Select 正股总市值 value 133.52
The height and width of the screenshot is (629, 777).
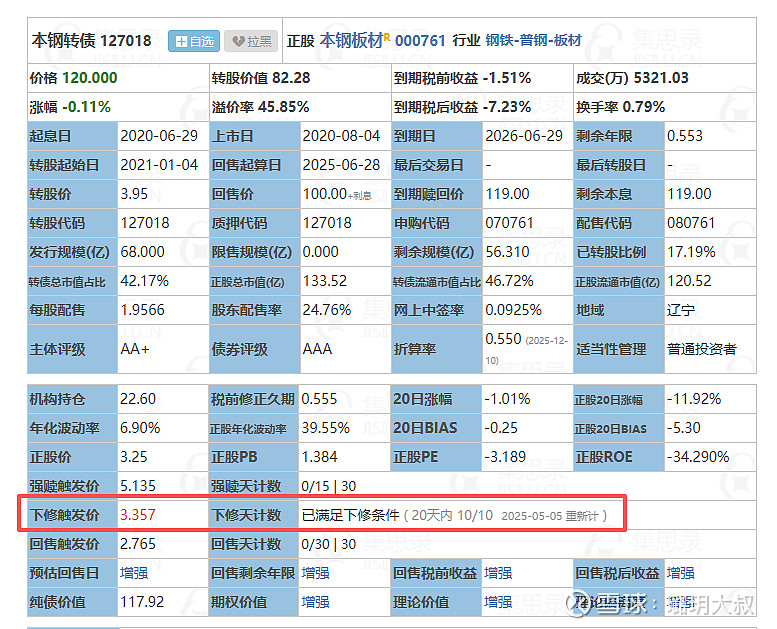pos(325,281)
